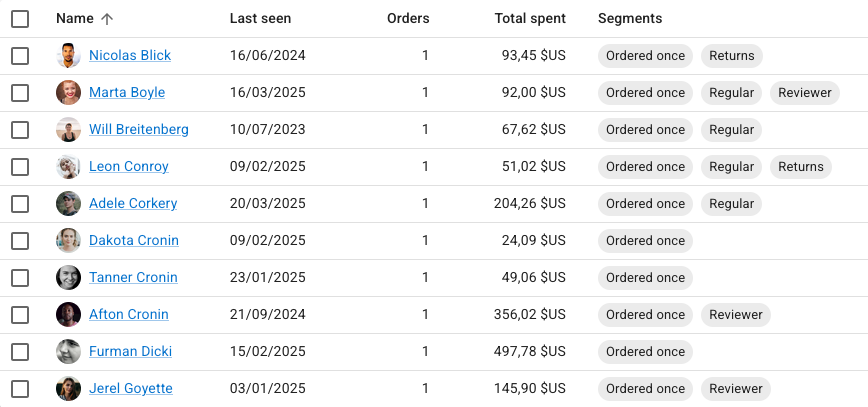Image resolution: width=868 pixels, height=407 pixels.
Task: Click Reviewer chip in Marta Boyle's row
Action: tap(804, 93)
